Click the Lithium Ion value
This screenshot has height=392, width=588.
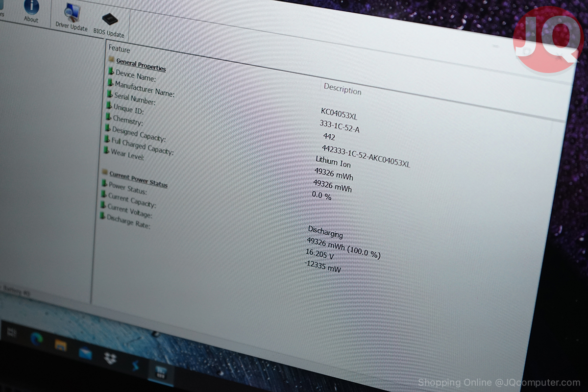click(333, 162)
